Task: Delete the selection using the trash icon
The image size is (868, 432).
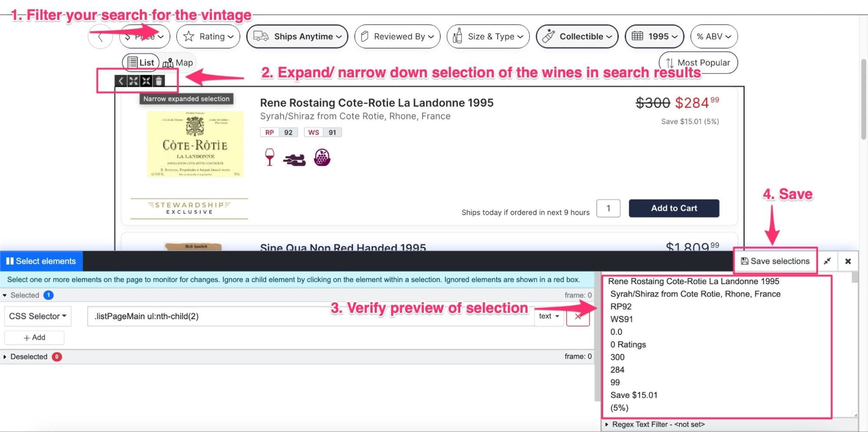Action: pyautogui.click(x=159, y=81)
